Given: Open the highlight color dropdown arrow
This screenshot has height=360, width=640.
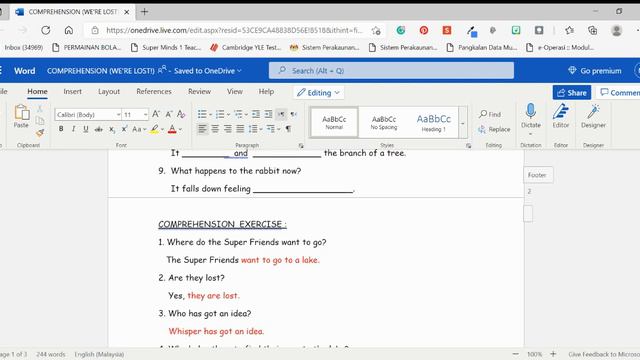Looking at the screenshot, I should click(x=162, y=129).
